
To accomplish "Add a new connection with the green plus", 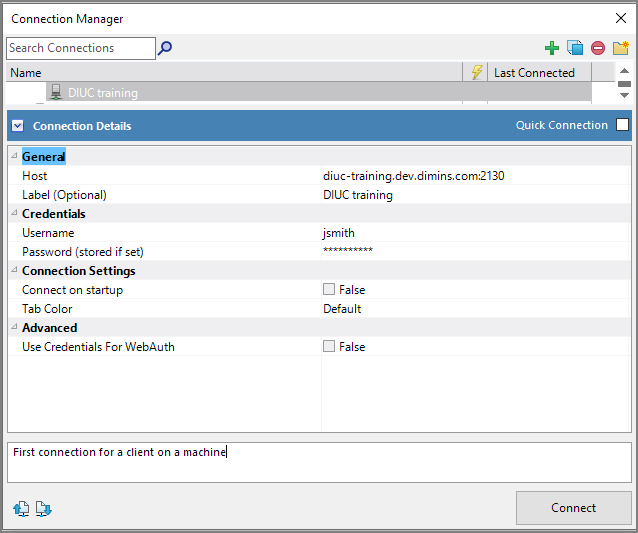I will (x=551, y=48).
